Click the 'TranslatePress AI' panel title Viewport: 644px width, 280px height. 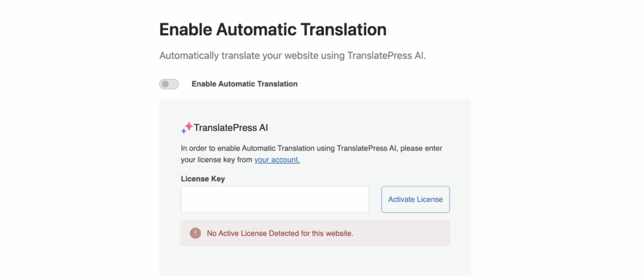click(x=231, y=128)
